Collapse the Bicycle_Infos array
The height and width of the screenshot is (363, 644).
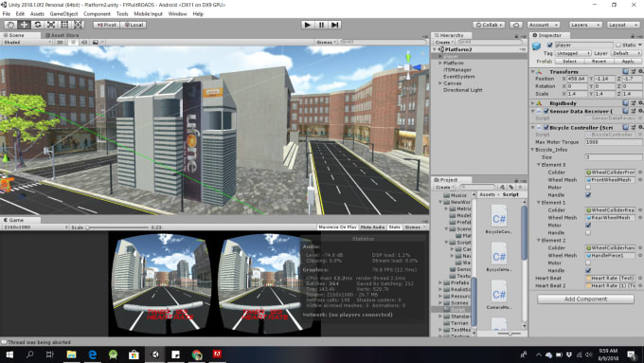532,150
